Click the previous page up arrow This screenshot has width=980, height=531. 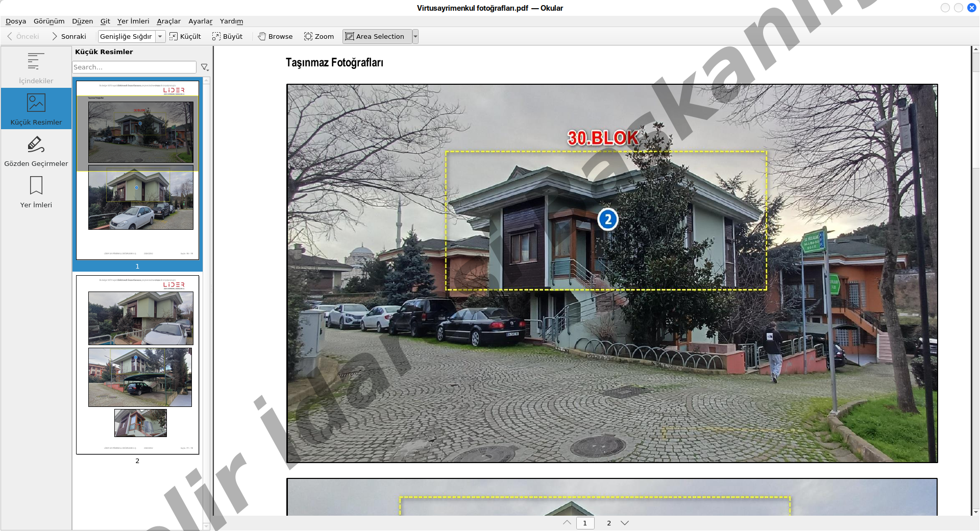tap(567, 523)
